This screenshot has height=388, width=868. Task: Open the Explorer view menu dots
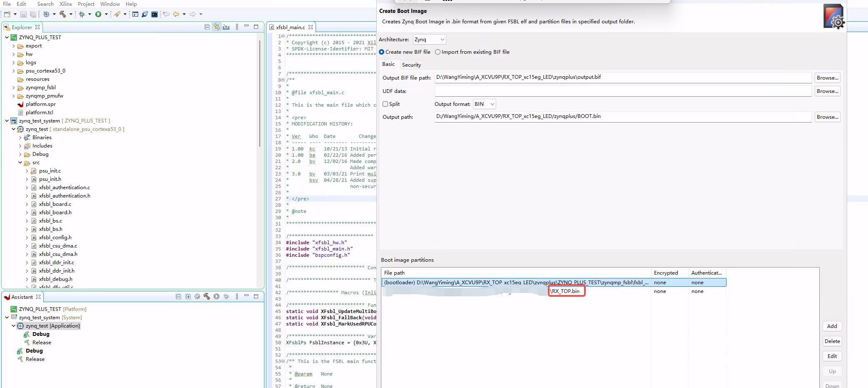click(237, 27)
